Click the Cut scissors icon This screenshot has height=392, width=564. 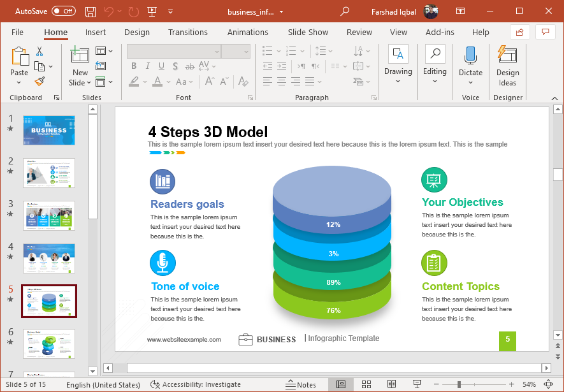tap(40, 51)
